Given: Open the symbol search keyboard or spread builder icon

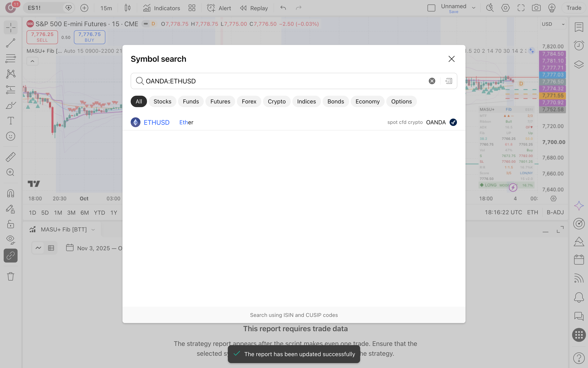Looking at the screenshot, I should [449, 81].
